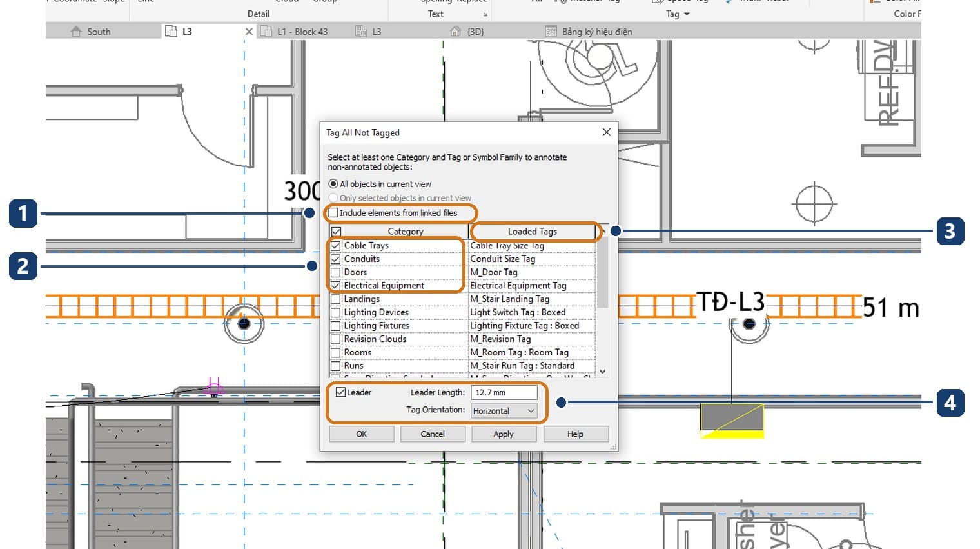Image resolution: width=980 pixels, height=549 pixels.
Task: Switch to the South view tab
Action: (99, 32)
